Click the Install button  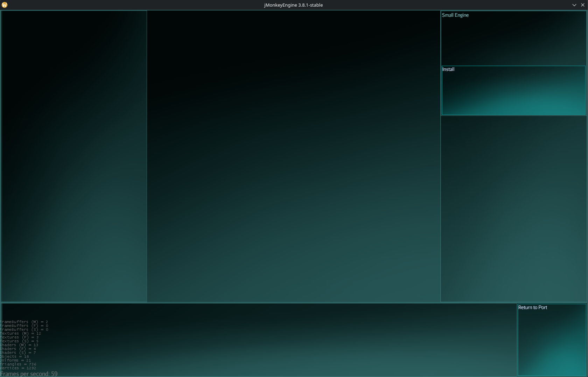click(x=513, y=90)
